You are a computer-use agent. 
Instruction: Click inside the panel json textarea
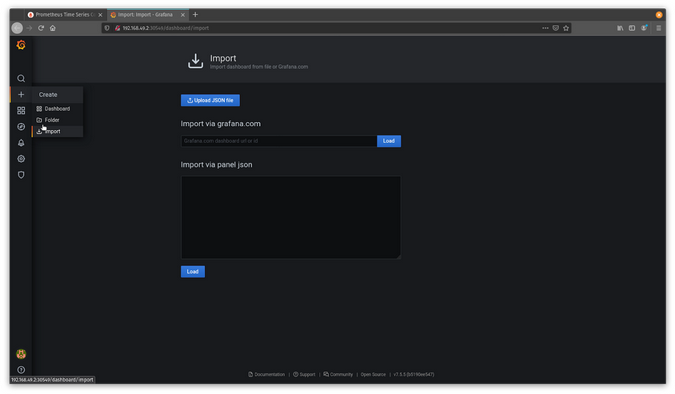tap(291, 217)
